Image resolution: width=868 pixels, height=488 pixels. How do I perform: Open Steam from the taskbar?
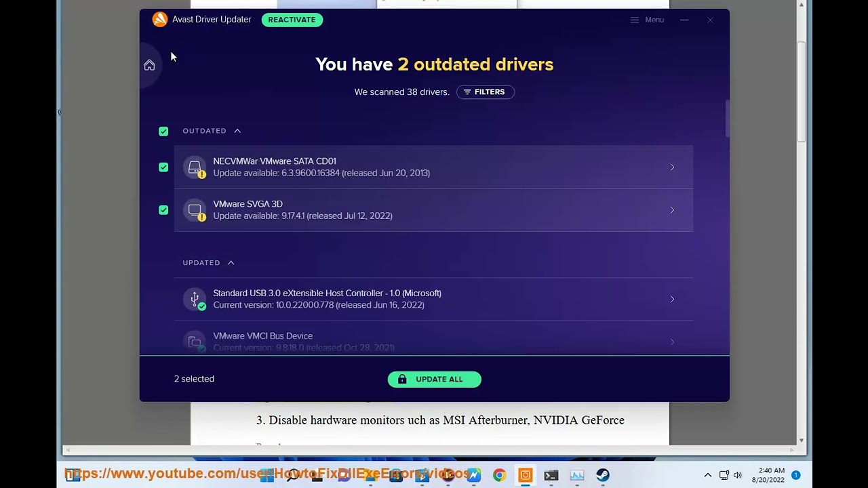point(603,475)
